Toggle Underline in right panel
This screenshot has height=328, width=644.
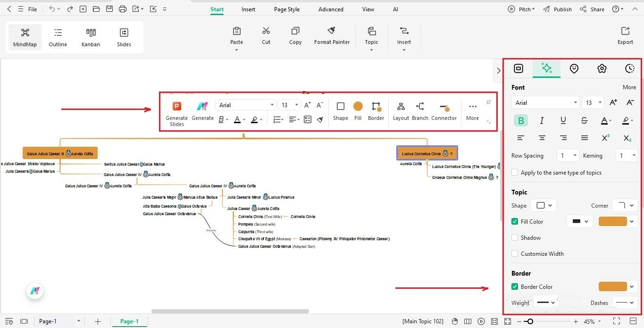pyautogui.click(x=563, y=121)
